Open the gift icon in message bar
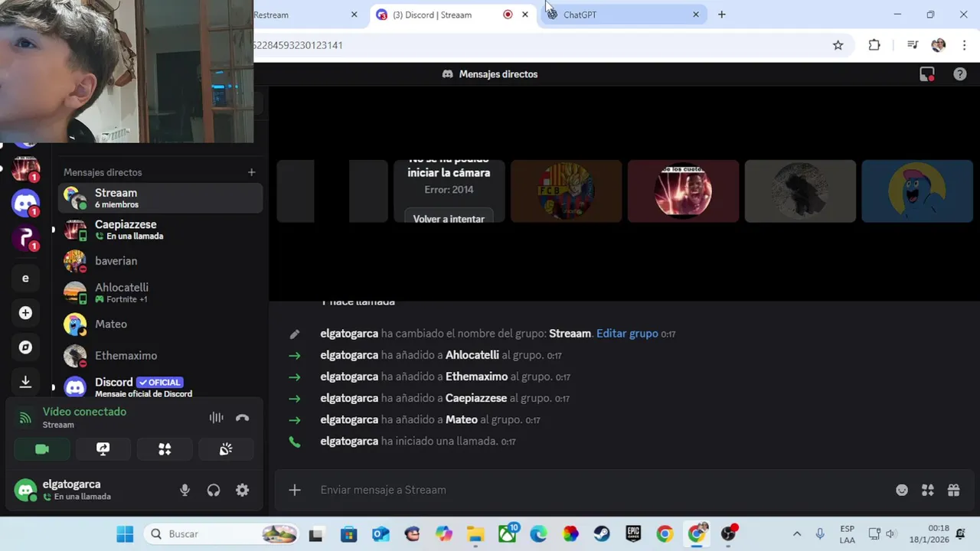 point(953,490)
